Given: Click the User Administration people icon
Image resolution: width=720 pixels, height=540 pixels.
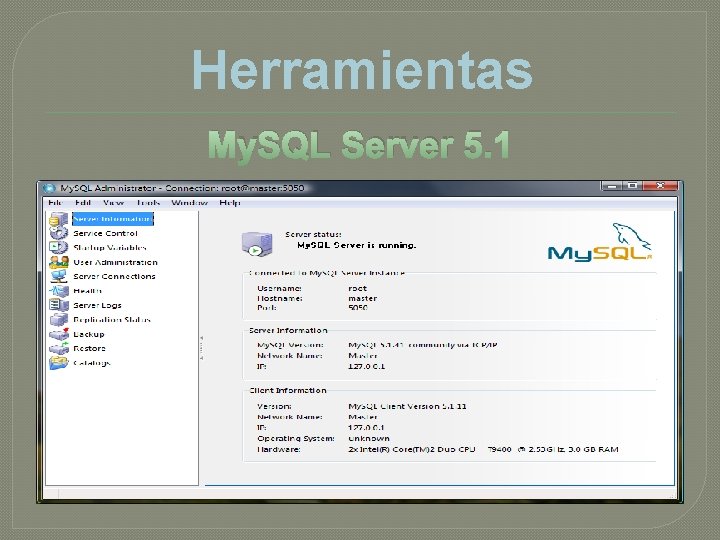Looking at the screenshot, I should (59, 262).
